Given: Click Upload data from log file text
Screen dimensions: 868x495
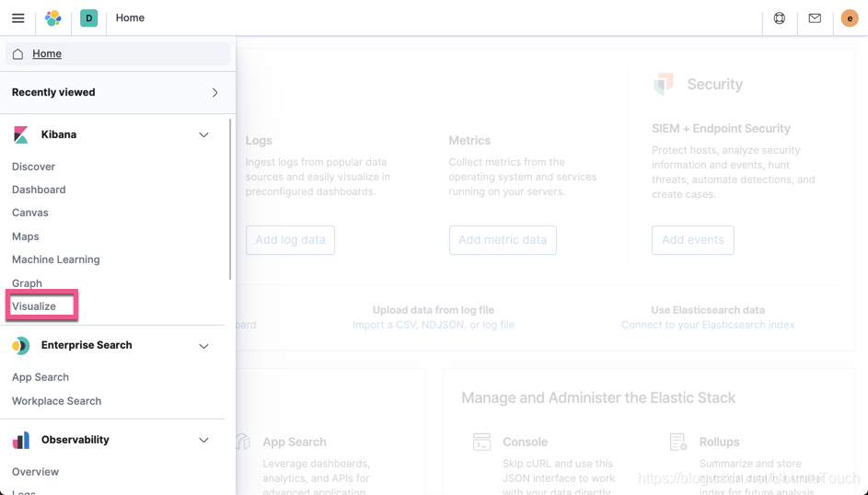Looking at the screenshot, I should 434,310.
